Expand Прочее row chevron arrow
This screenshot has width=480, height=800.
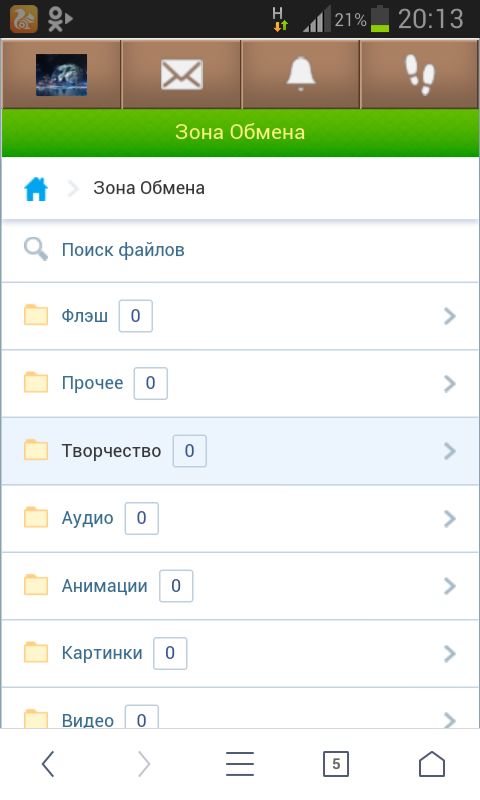tap(449, 384)
